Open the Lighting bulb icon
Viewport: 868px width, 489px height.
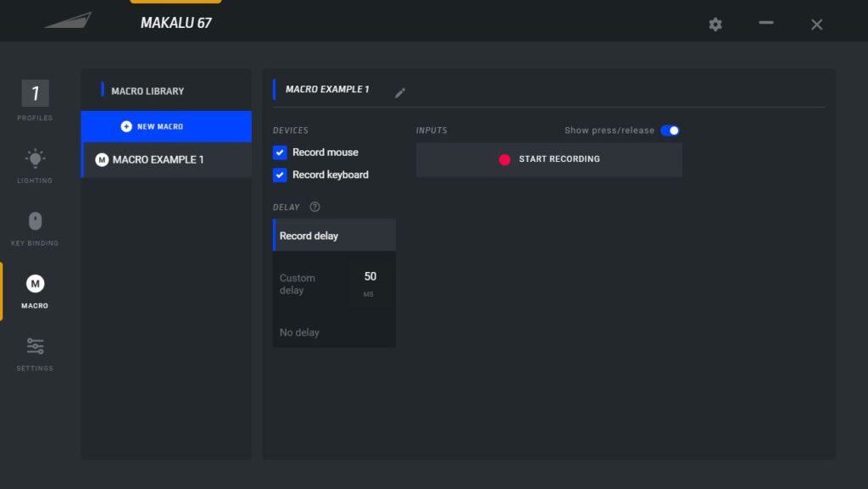point(35,158)
